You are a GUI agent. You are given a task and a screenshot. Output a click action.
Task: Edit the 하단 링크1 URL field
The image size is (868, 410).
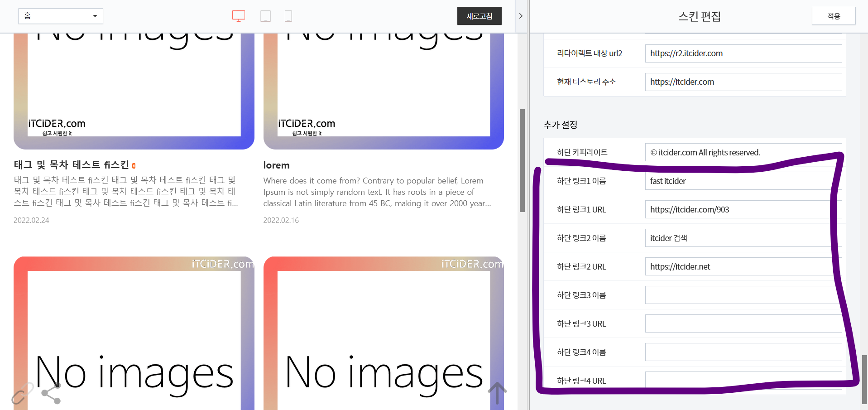point(743,209)
